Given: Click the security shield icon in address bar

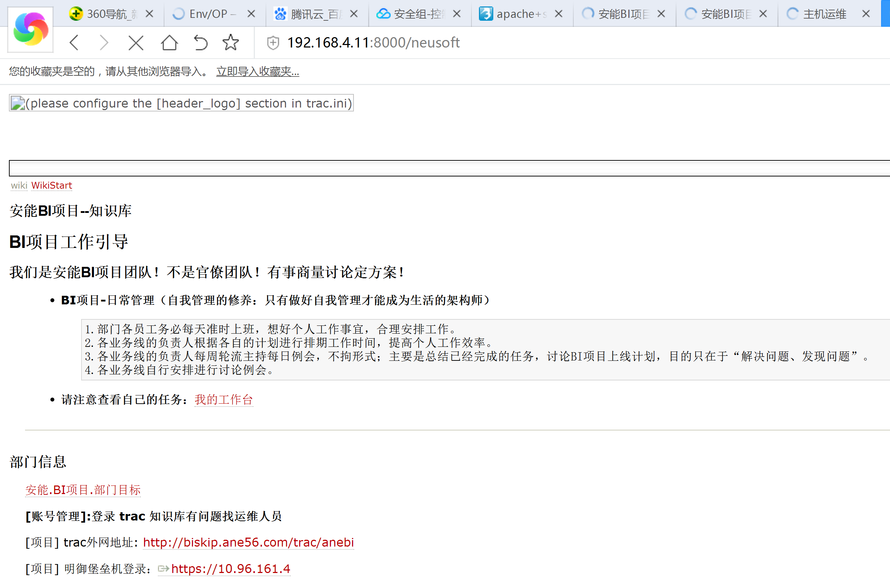Looking at the screenshot, I should pos(273,43).
